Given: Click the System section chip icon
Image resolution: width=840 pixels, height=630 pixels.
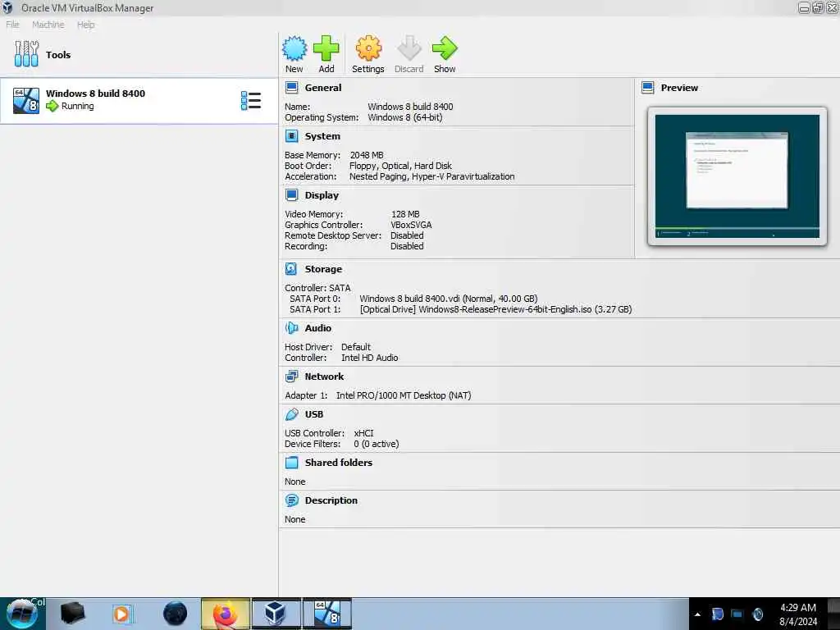Looking at the screenshot, I should pos(291,136).
